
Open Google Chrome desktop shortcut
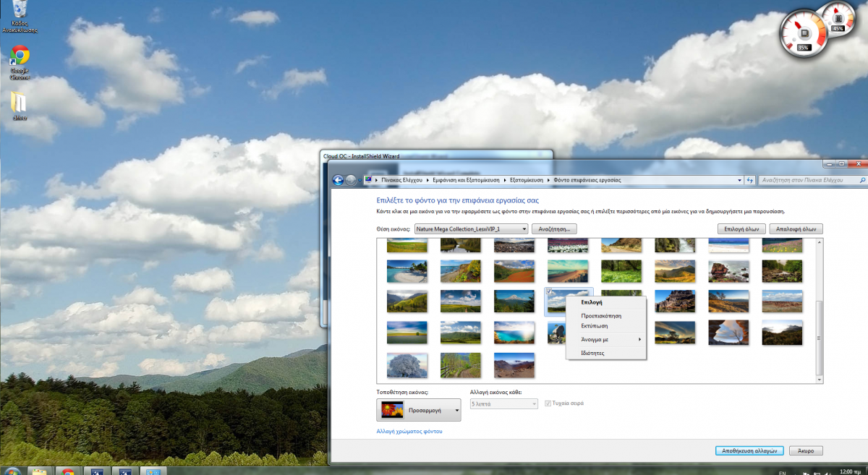pos(20,61)
